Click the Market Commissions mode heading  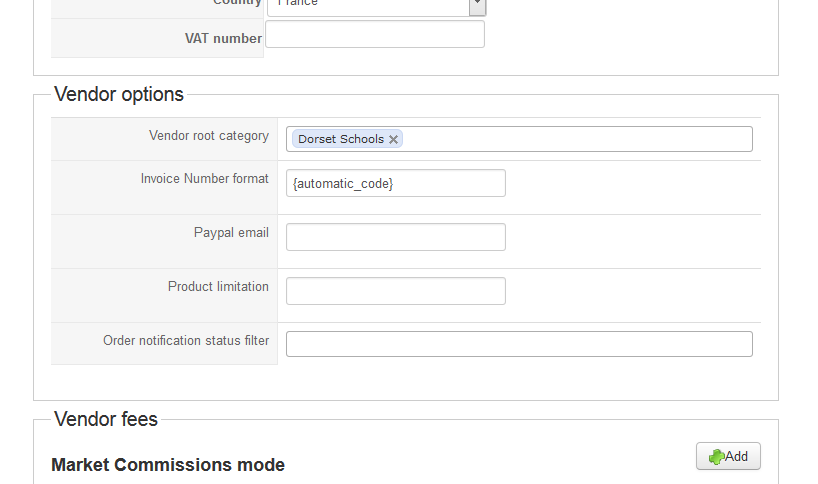click(x=168, y=465)
